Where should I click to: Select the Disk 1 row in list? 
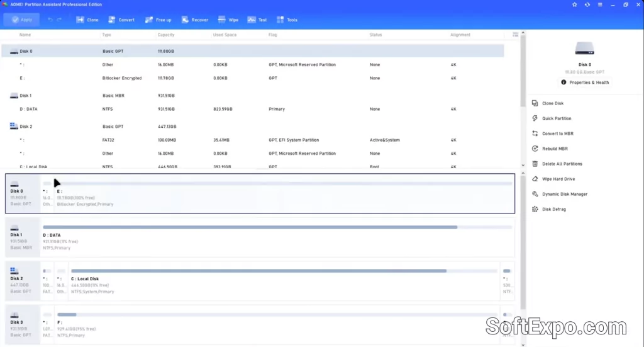tap(253, 95)
